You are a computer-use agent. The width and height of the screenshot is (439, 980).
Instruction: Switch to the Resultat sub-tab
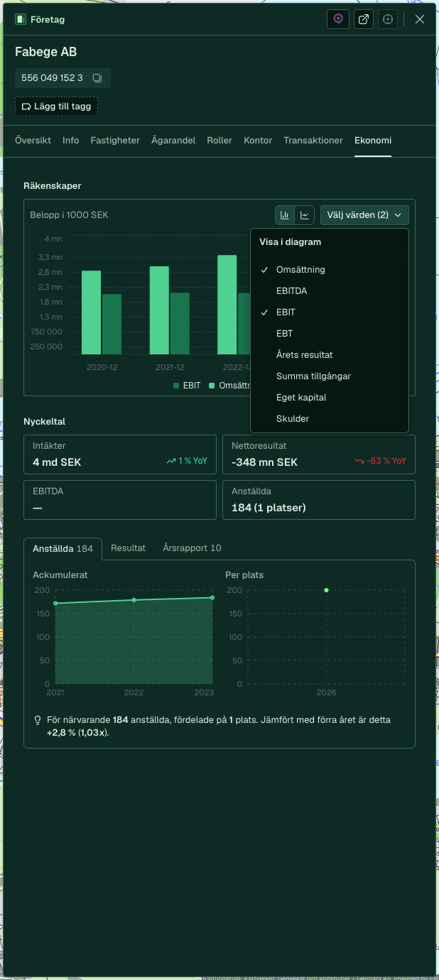pyautogui.click(x=129, y=548)
